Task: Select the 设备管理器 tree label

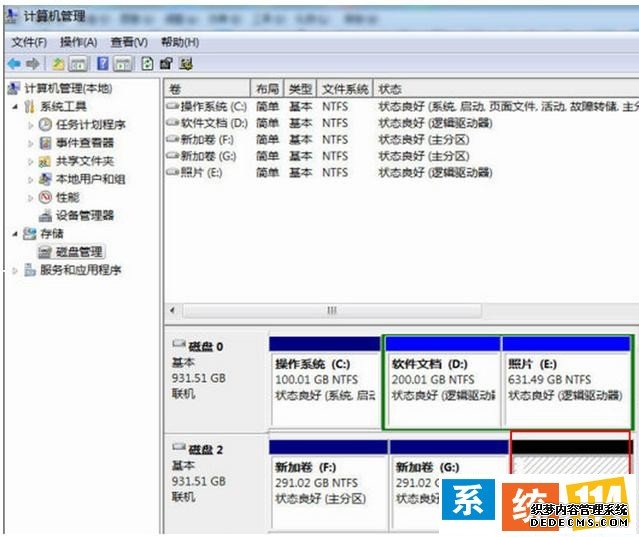Action: (85, 215)
